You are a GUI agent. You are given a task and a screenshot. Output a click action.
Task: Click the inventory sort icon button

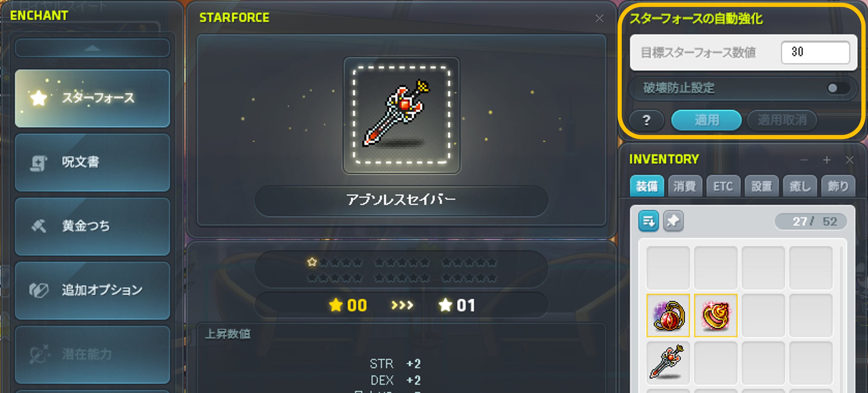click(648, 221)
